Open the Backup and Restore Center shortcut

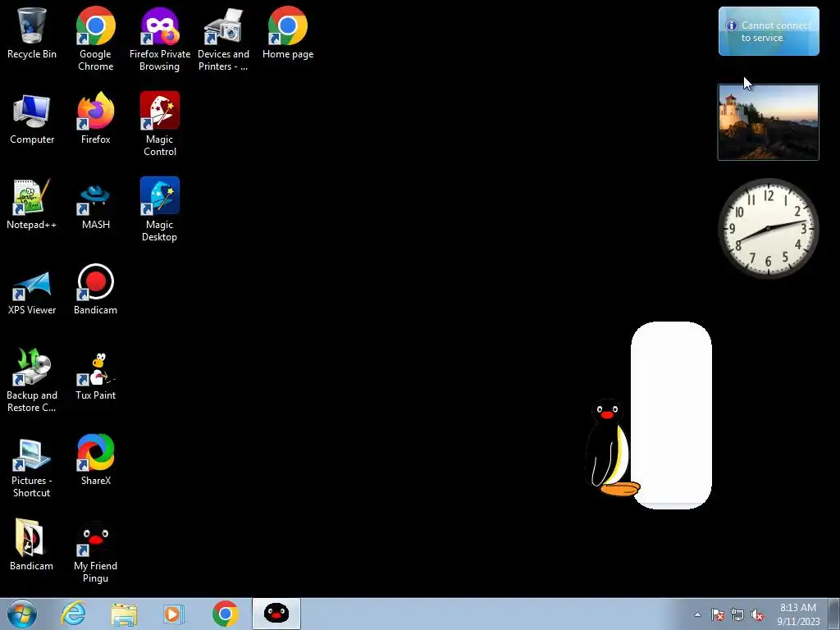click(32, 381)
